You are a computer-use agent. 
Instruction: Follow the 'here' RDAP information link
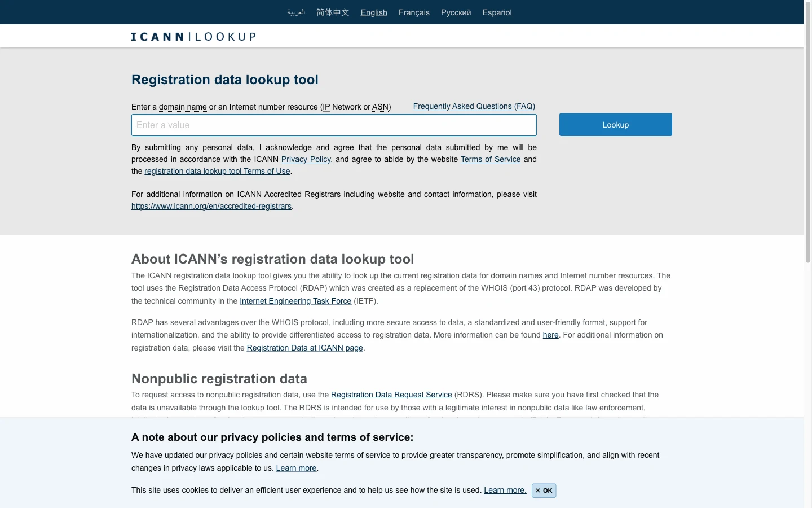tap(550, 335)
